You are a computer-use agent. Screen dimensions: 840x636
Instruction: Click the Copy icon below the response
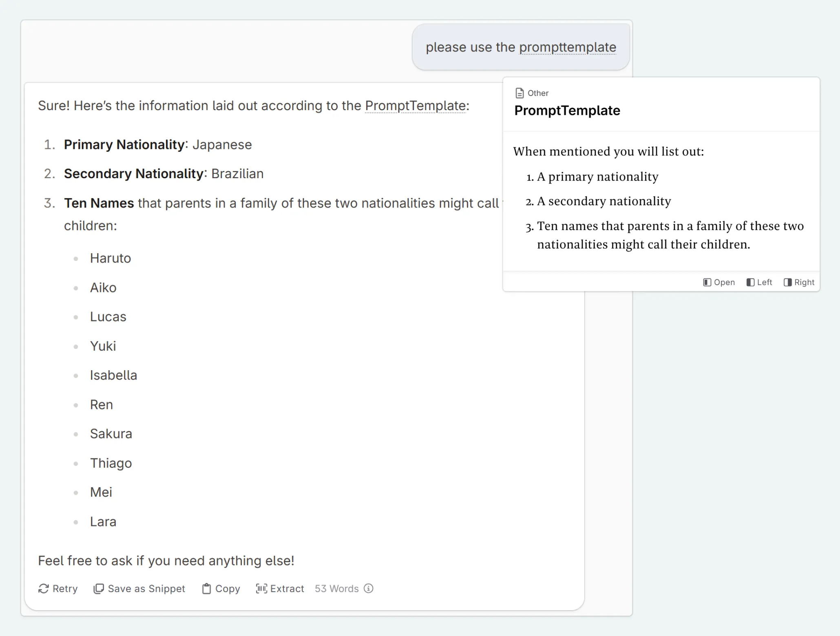click(208, 589)
